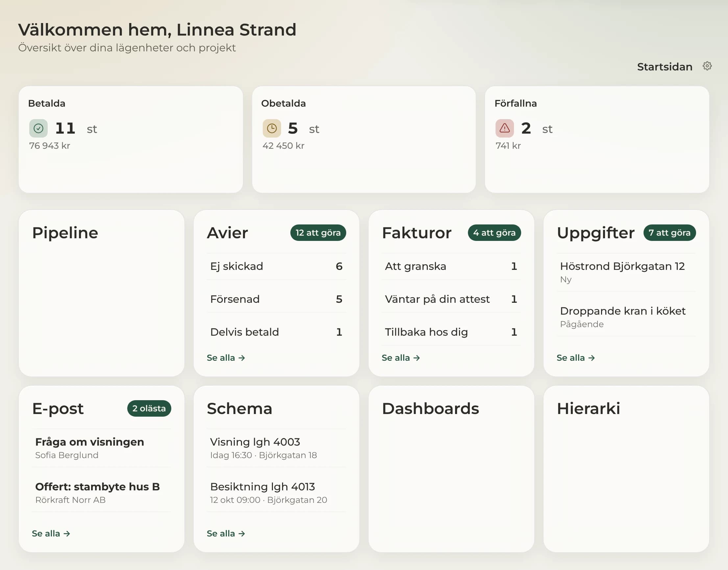The height and width of the screenshot is (570, 728).
Task: Open the Hierarki card
Action: (626, 469)
